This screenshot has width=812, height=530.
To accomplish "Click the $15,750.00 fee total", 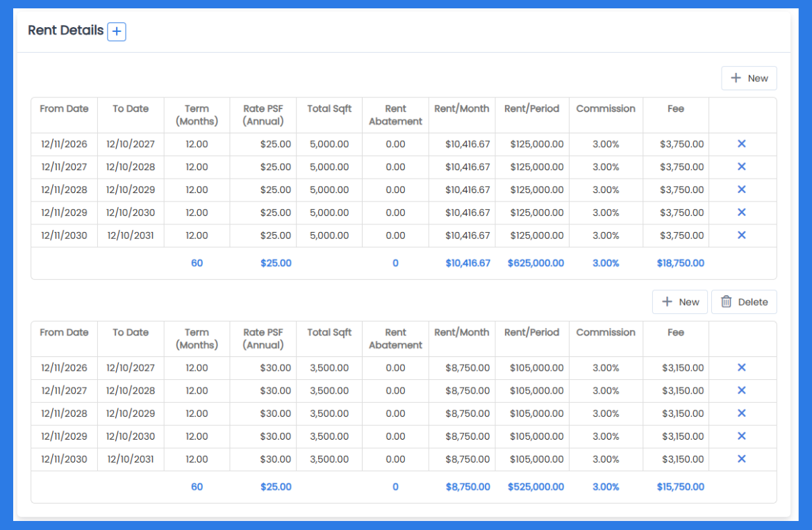I will click(681, 487).
